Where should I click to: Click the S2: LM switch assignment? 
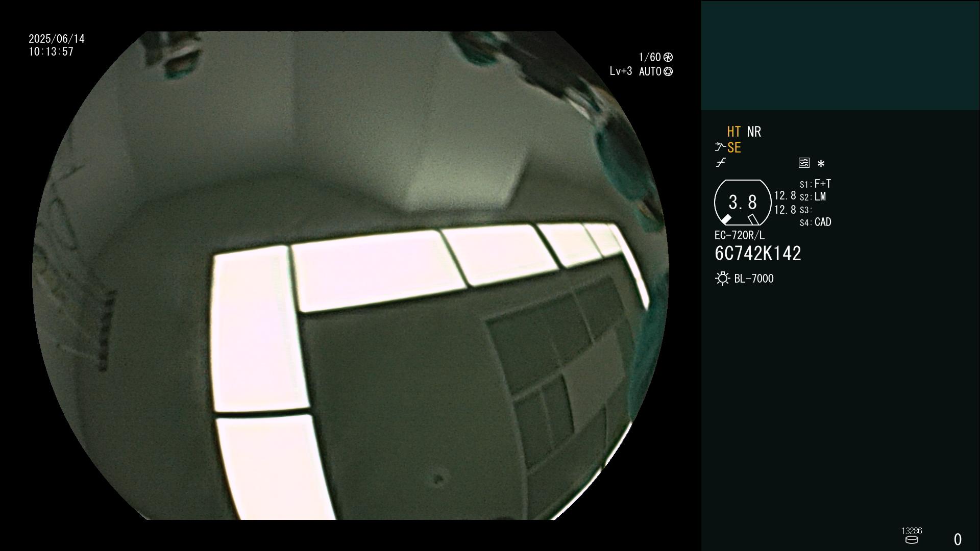coord(813,196)
